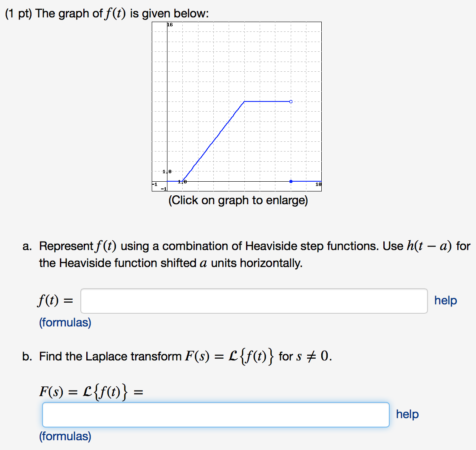
Task: Click the graph of f(t) to enlarge it
Action: point(237,106)
